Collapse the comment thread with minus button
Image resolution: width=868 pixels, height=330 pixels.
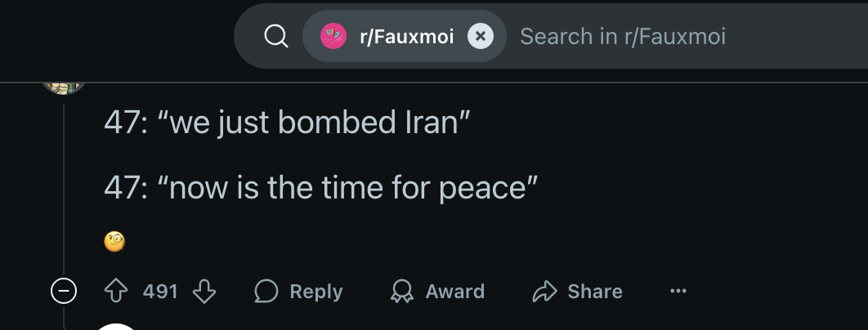[64, 292]
